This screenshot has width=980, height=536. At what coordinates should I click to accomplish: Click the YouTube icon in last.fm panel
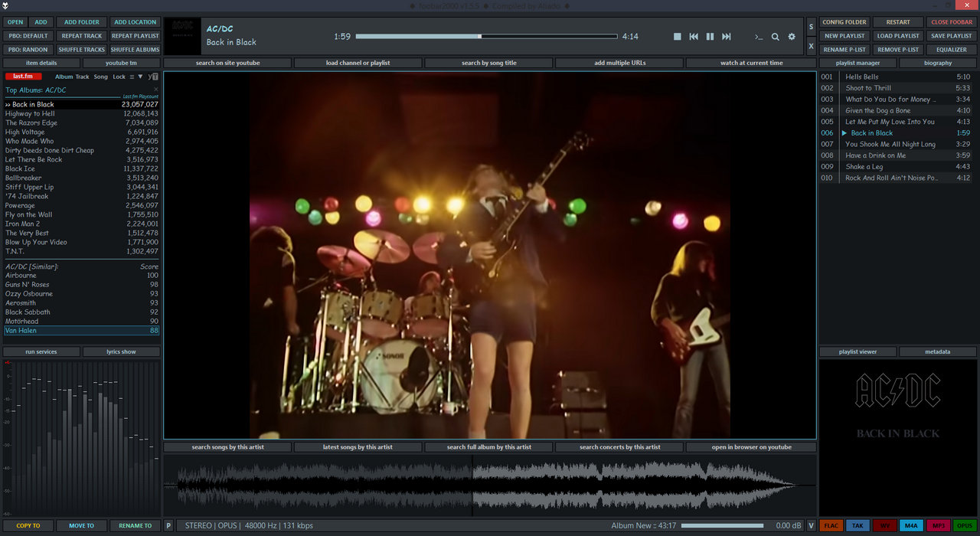[x=153, y=77]
